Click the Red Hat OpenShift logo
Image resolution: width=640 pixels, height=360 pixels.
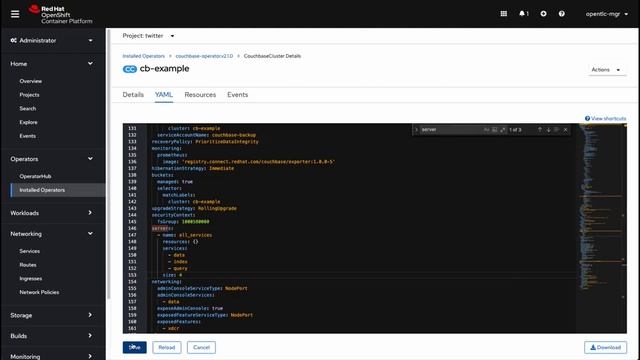(60, 14)
